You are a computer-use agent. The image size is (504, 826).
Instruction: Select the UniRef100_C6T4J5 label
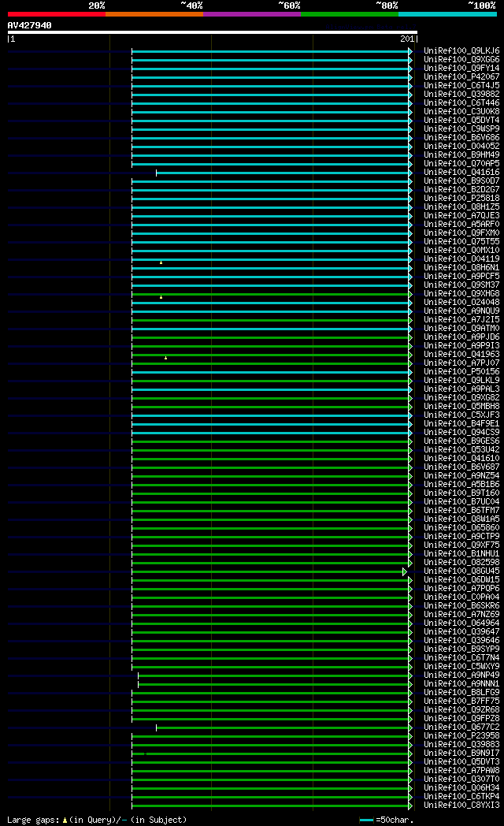click(x=461, y=86)
